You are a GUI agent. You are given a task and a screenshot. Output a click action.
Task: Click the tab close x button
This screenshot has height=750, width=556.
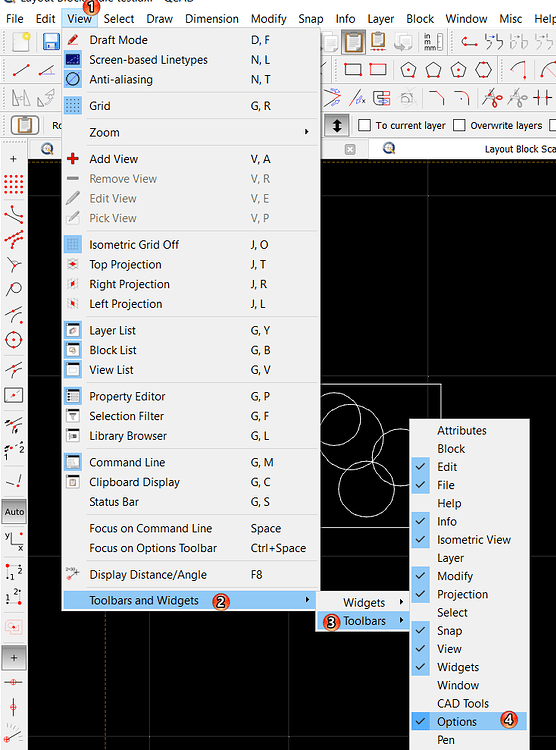350,150
